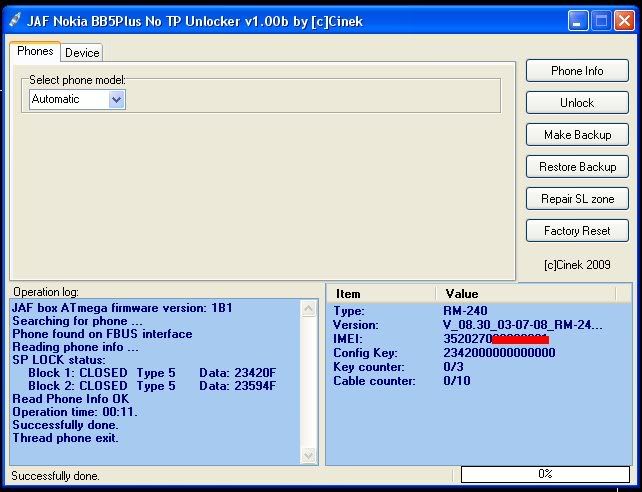Image resolution: width=642 pixels, height=492 pixels.
Task: Click the Repair SL zone button
Action: 577,199
